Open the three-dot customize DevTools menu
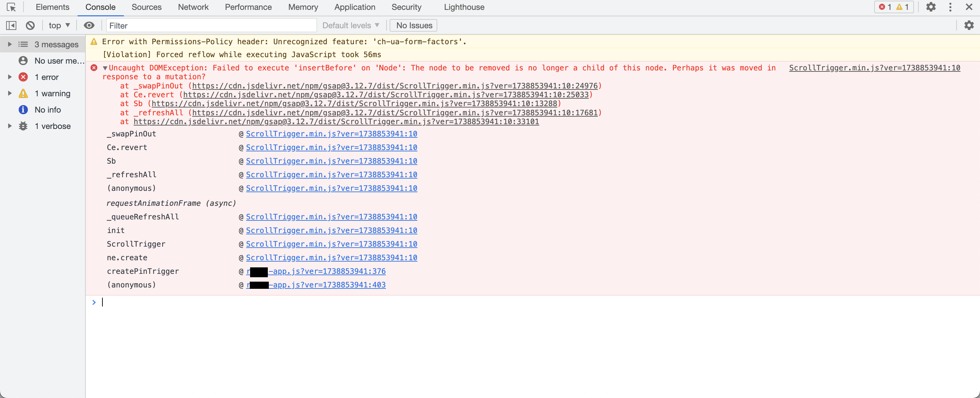The width and height of the screenshot is (980, 398). tap(950, 7)
